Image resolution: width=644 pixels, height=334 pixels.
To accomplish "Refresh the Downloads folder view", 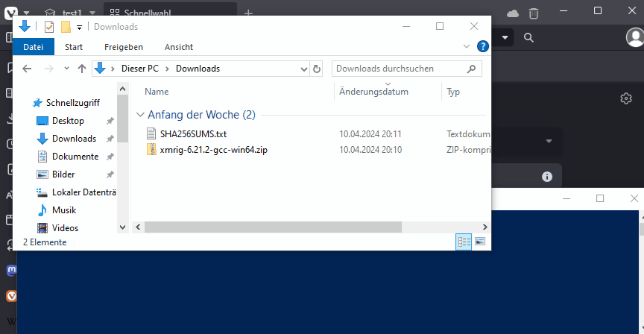I will click(x=317, y=69).
